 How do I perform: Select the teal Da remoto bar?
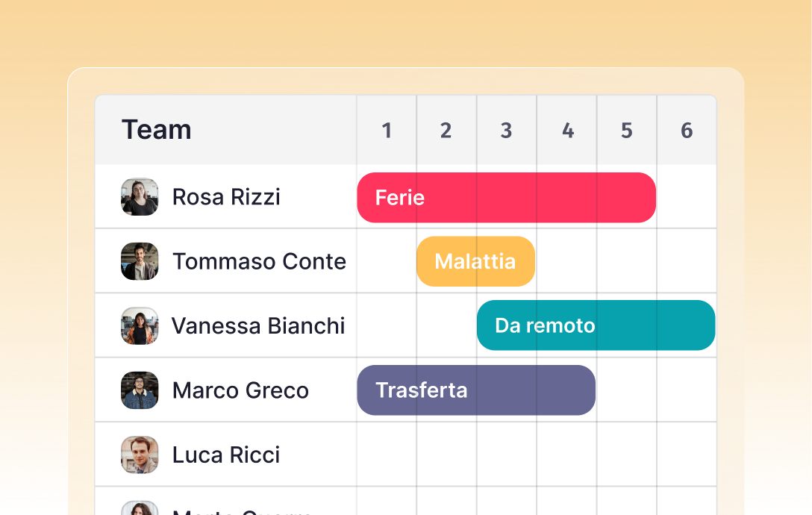point(596,325)
